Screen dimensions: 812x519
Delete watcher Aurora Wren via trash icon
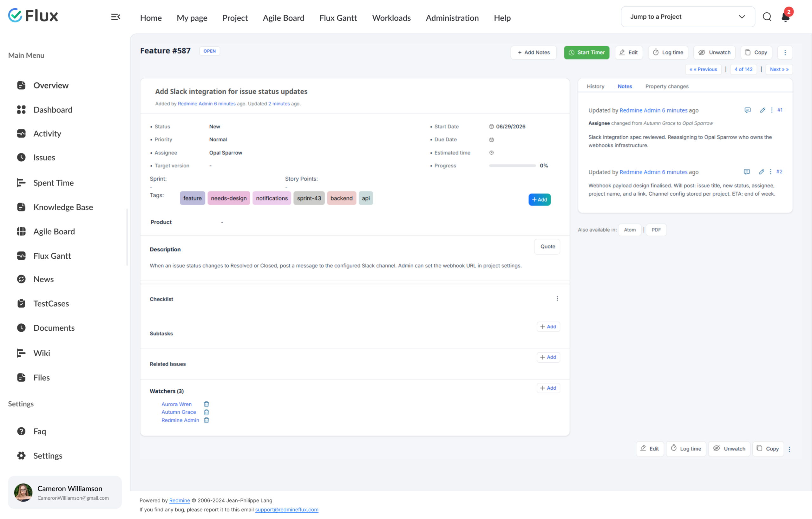tap(206, 404)
